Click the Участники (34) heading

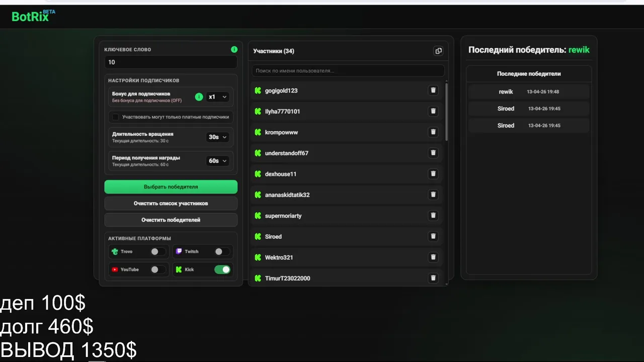[274, 51]
